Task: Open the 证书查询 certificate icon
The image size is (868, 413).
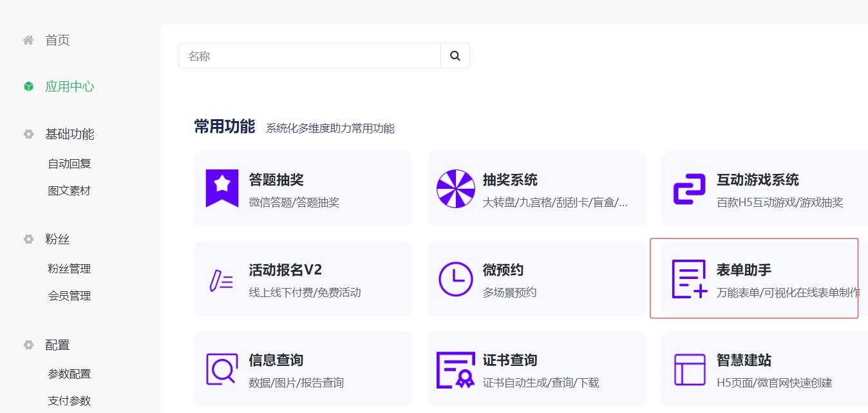Action: tap(456, 370)
